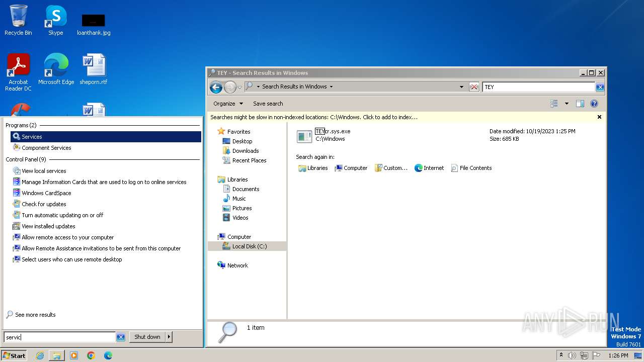
Task: Click Search Results in Windows address breadcrumb
Action: pos(294,86)
